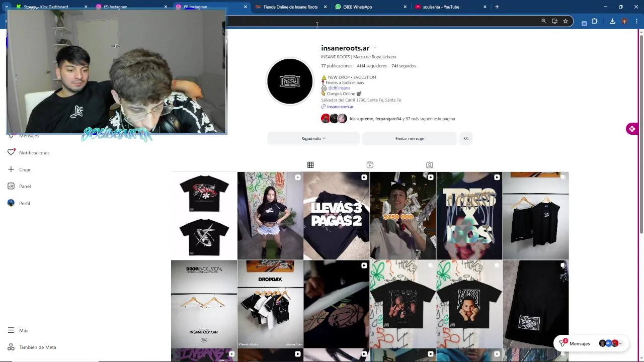Open the black shorts carousel post
The height and width of the screenshot is (362, 644).
tap(536, 304)
